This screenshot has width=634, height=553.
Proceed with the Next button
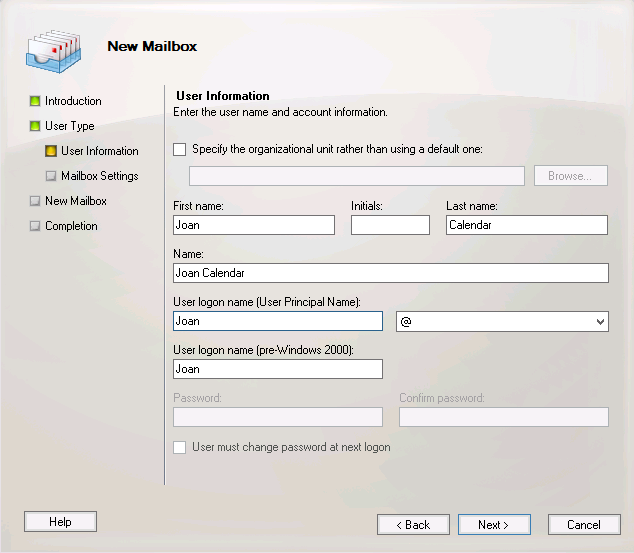tap(494, 525)
